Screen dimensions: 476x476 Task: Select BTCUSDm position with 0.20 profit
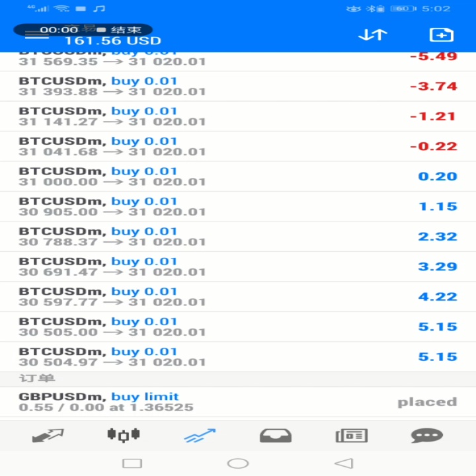[x=238, y=177]
